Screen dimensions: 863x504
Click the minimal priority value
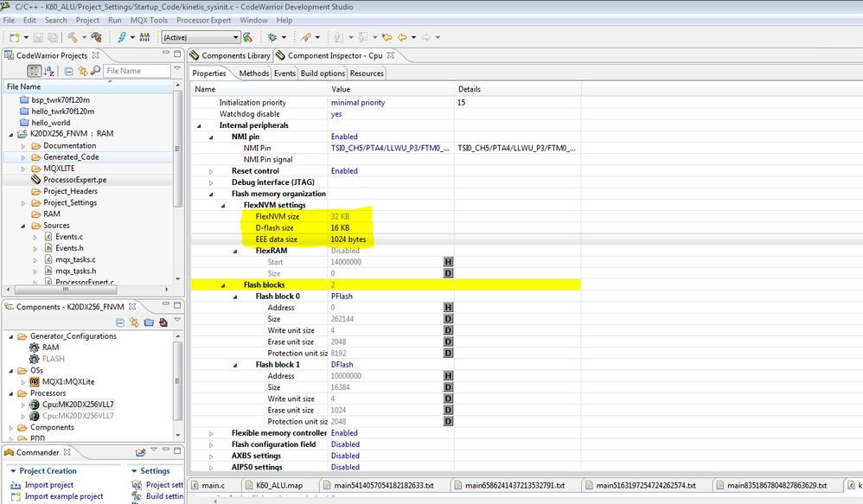click(x=358, y=102)
